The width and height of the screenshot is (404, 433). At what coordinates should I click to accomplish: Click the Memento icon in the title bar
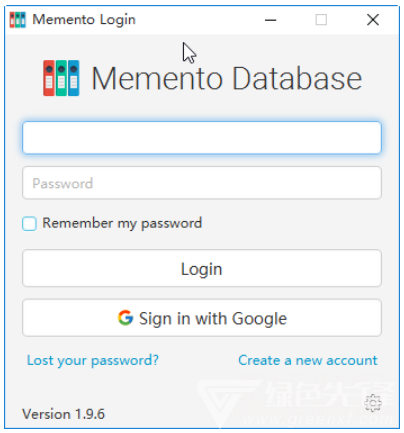pos(17,20)
